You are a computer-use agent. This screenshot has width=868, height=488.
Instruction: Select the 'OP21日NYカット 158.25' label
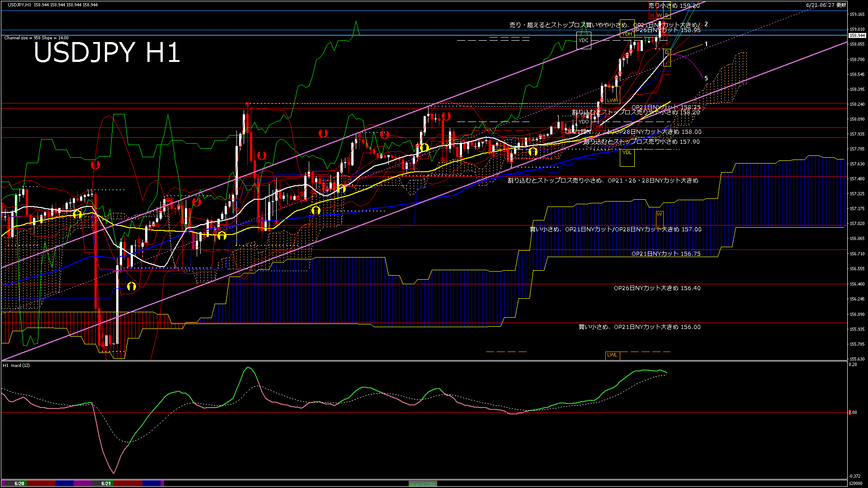(666, 108)
